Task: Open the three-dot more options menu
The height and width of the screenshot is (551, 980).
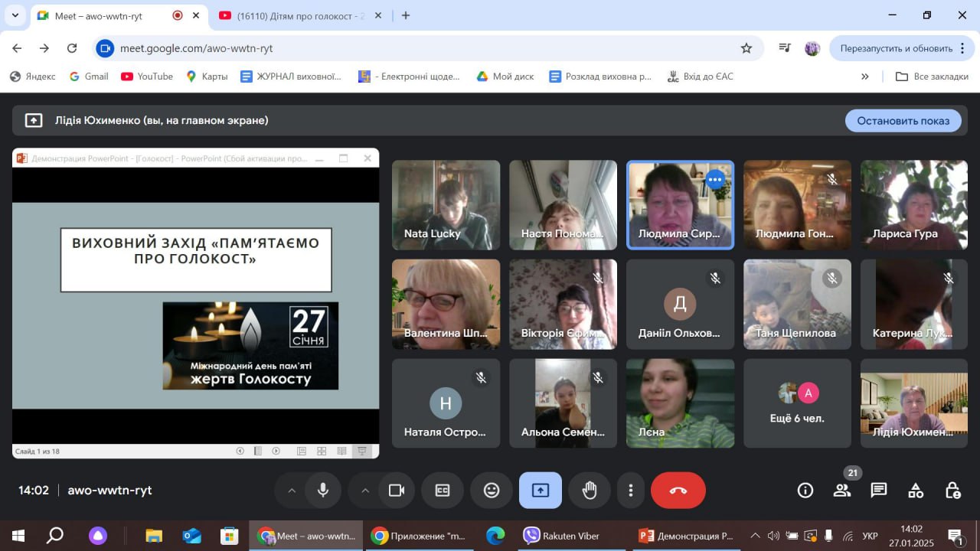Action: pos(630,491)
